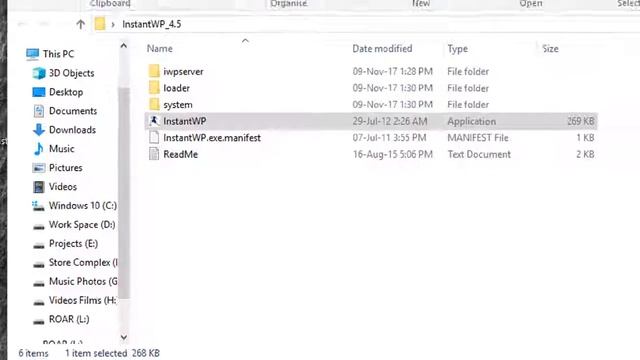Select the loader folder name
Screen dimensions: 640x360
coord(176,88)
